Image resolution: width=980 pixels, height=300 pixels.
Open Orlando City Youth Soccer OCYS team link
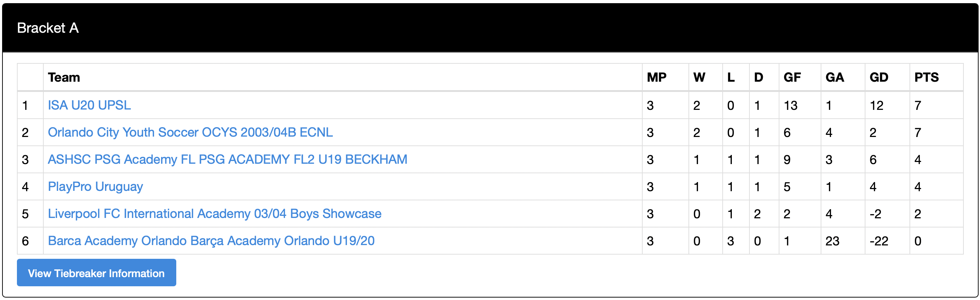(190, 132)
